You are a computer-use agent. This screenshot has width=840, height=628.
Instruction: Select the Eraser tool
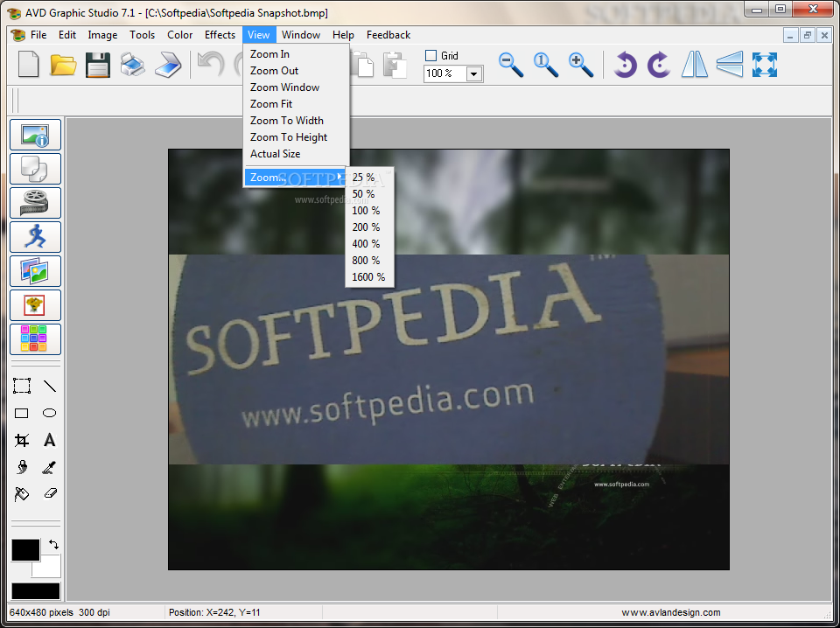point(50,493)
